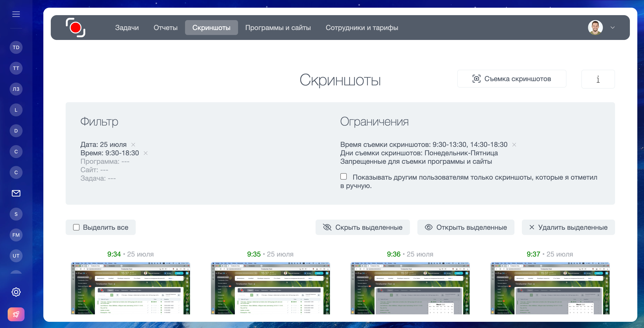Open the hamburger menu in sidebar
Image resolution: width=644 pixels, height=328 pixels.
pos(16,14)
